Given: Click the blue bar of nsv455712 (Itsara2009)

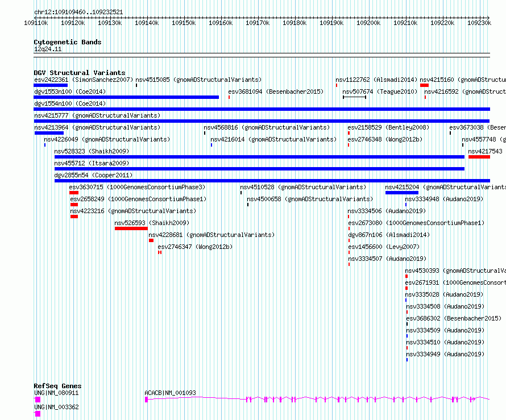Looking at the screenshot, I should tap(259, 169).
